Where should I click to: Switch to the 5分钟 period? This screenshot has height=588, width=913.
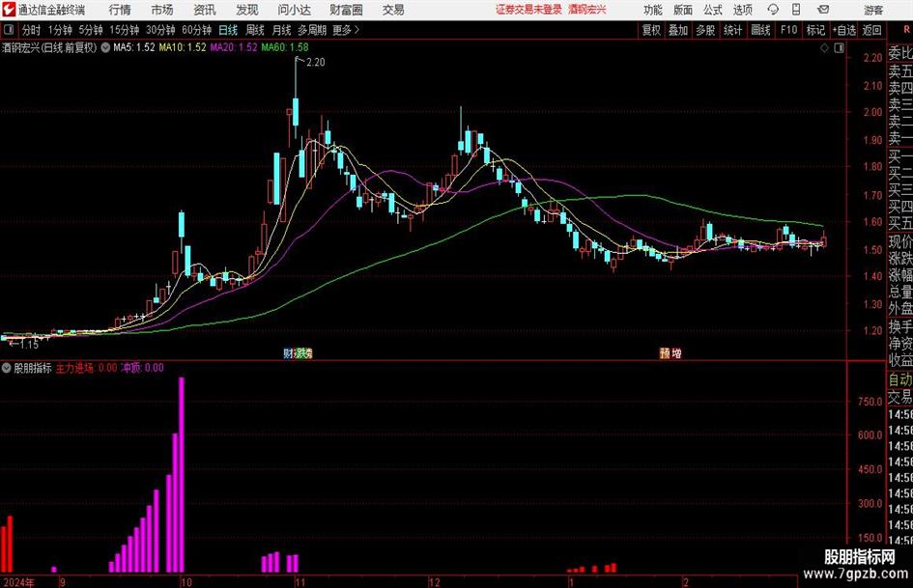click(90, 30)
